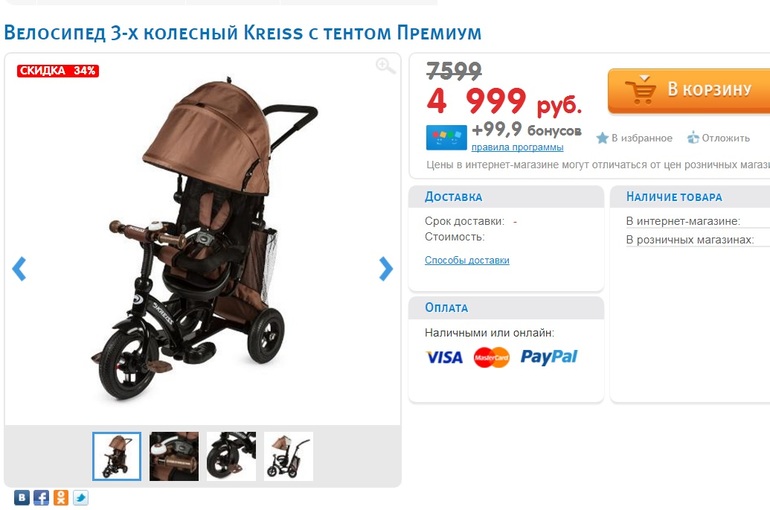Open правила программы link
The width and height of the screenshot is (770, 510).
517,147
